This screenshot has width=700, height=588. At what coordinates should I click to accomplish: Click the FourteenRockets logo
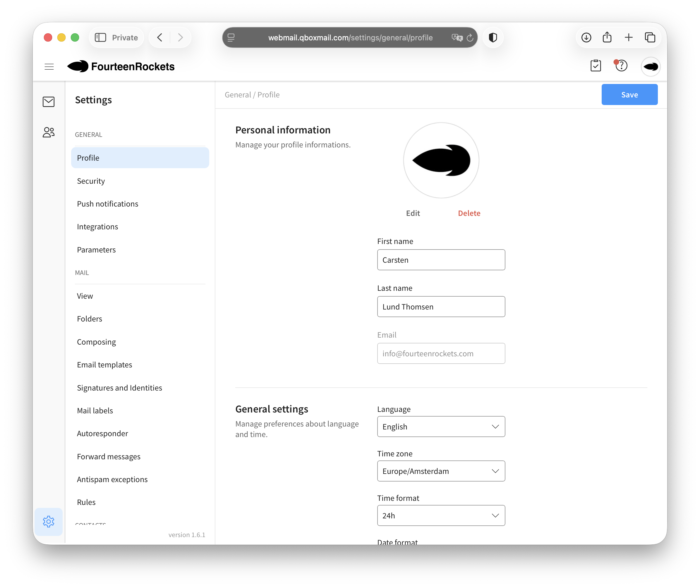[x=121, y=66]
